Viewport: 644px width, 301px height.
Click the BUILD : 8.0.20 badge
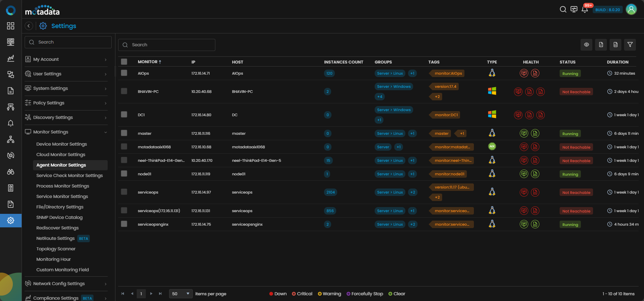pyautogui.click(x=608, y=10)
